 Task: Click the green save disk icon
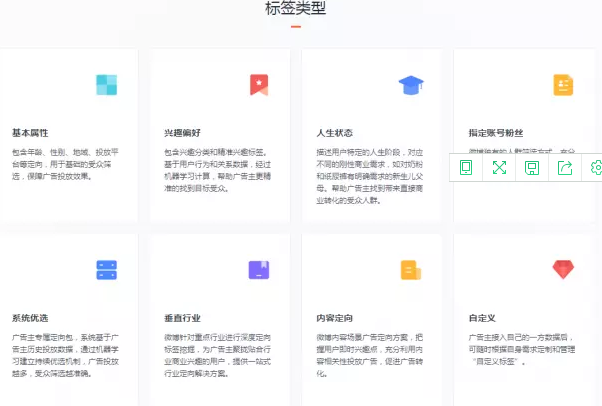532,168
